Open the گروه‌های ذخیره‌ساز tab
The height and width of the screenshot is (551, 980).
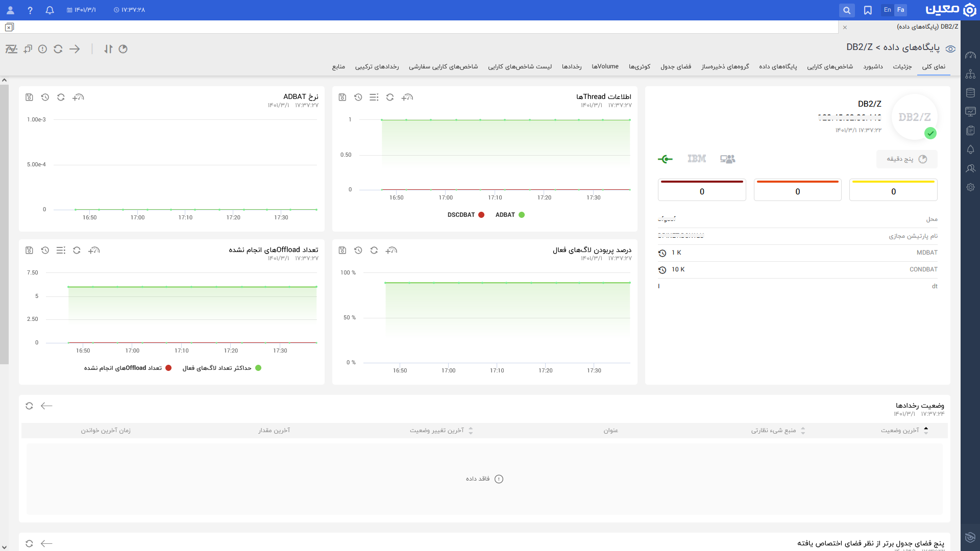coord(725,67)
